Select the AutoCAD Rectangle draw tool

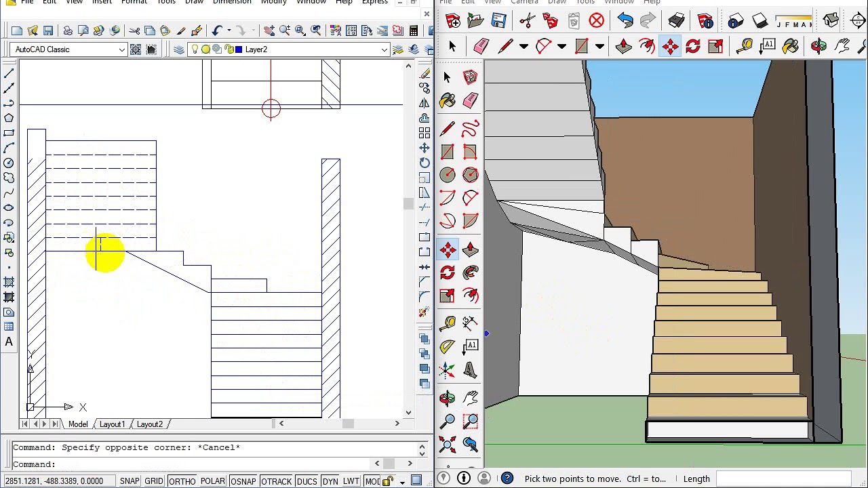pos(9,133)
